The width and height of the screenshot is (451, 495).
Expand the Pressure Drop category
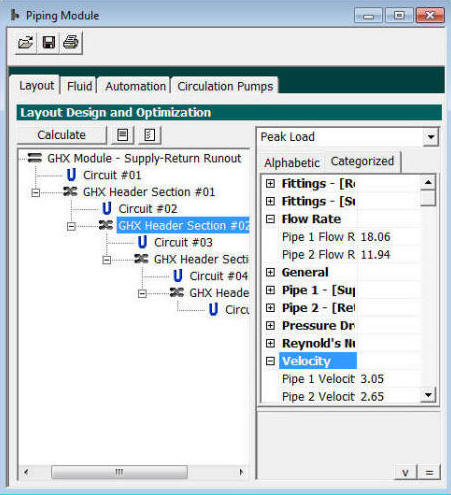(x=271, y=325)
